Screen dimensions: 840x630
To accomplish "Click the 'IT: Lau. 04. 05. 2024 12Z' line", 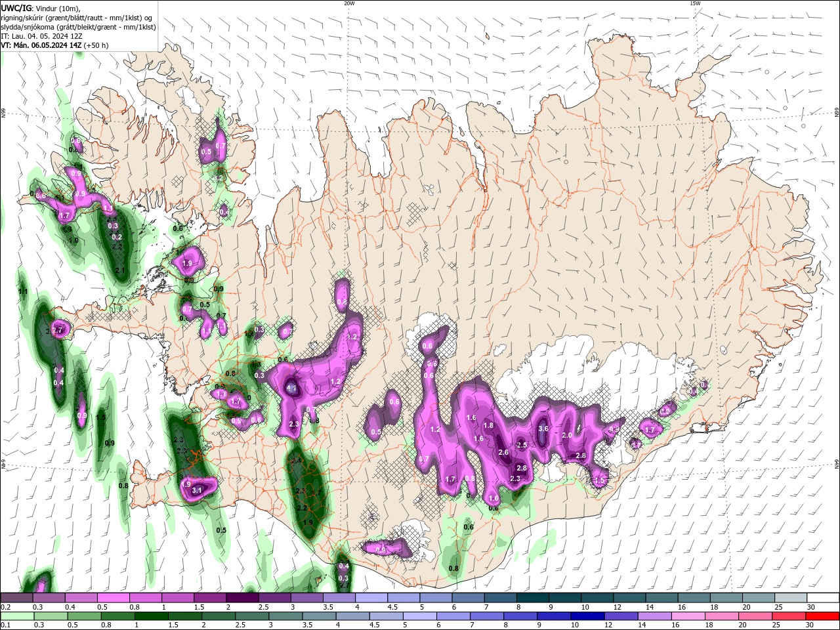I will coord(41,36).
